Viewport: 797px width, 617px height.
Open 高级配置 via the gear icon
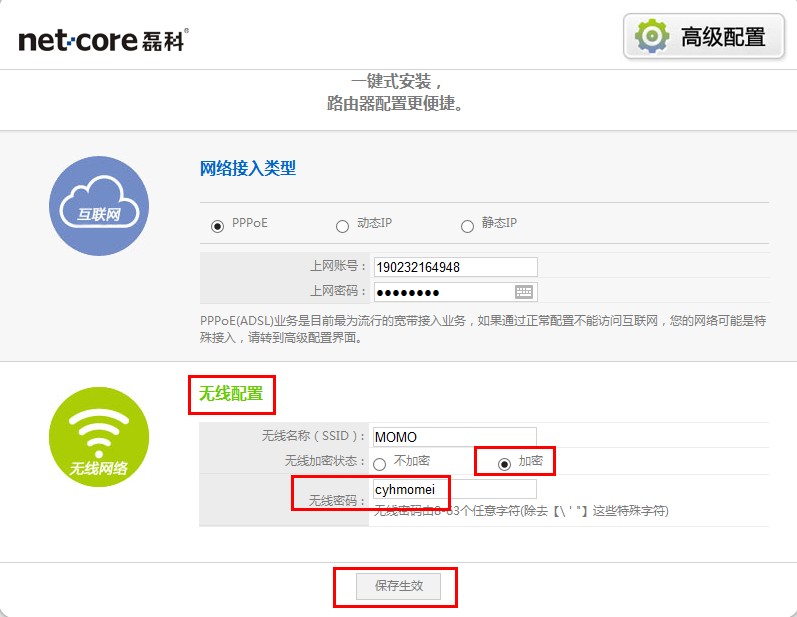(653, 37)
